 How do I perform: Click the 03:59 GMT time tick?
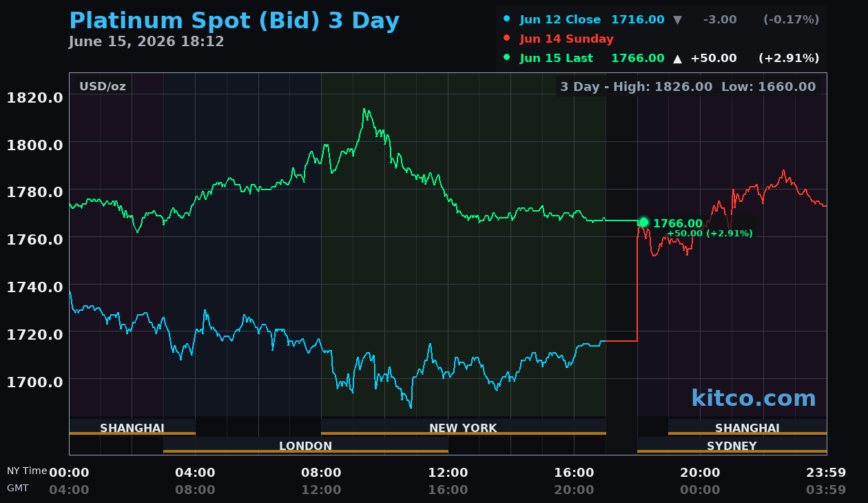point(826,490)
